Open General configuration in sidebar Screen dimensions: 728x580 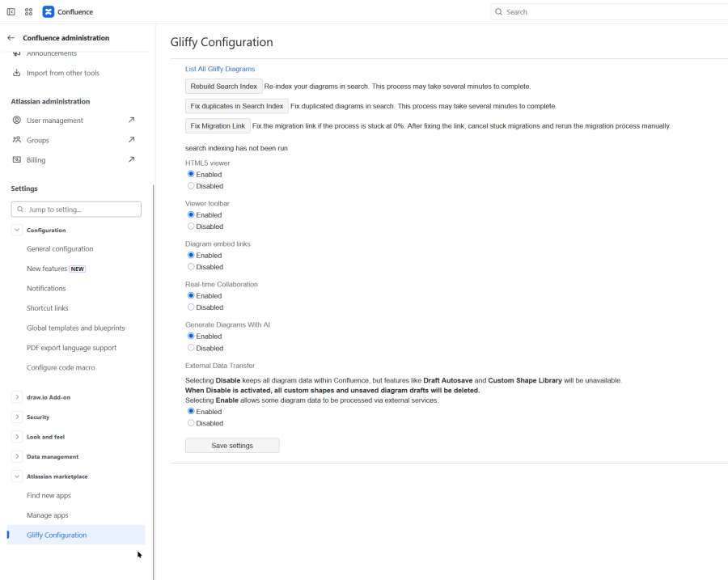[60, 249]
